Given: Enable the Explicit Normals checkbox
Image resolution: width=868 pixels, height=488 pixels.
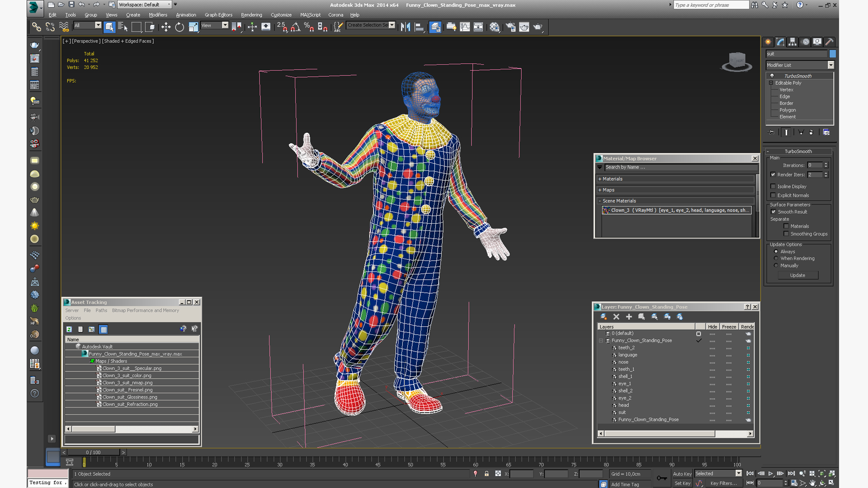Looking at the screenshot, I should [773, 195].
